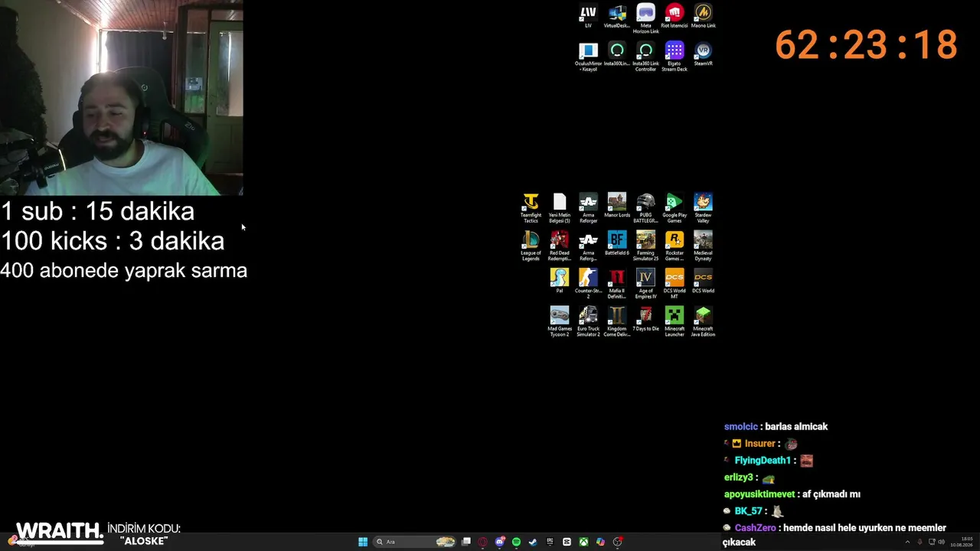Open the volume tray icon
The width and height of the screenshot is (980, 551).
(x=941, y=542)
